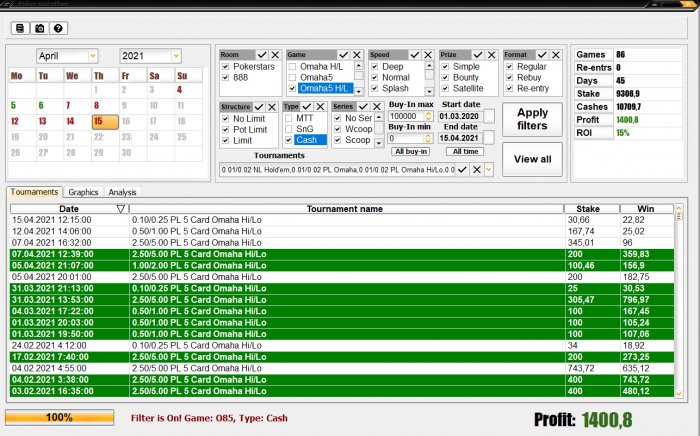Image resolution: width=700 pixels, height=436 pixels.
Task: Click the 100% progress bar
Action: point(59,418)
